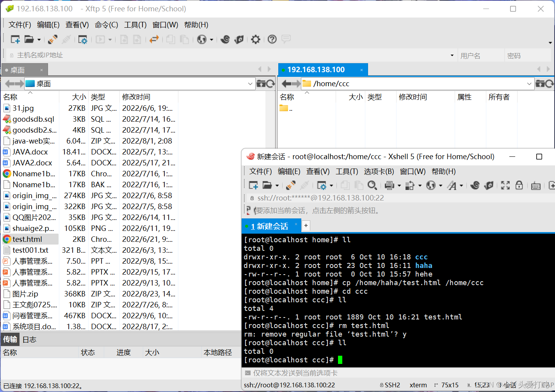Toggle full screen icon in Xshell toolbar
This screenshot has width=555, height=392.
pos(505,185)
